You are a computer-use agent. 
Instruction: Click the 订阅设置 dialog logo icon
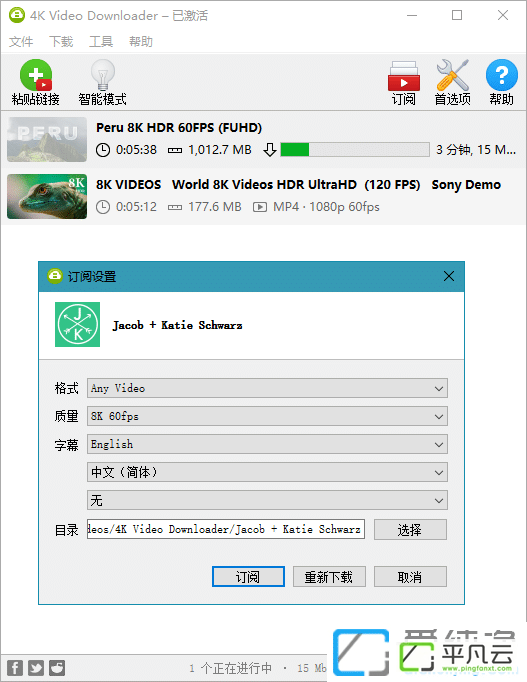(55, 276)
